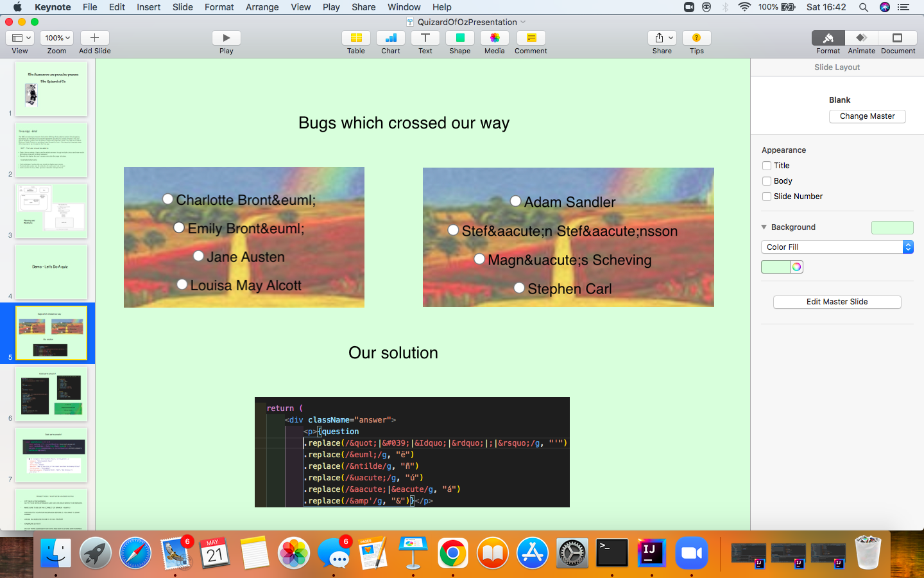Open Keynote app icon in the dock

(413, 552)
